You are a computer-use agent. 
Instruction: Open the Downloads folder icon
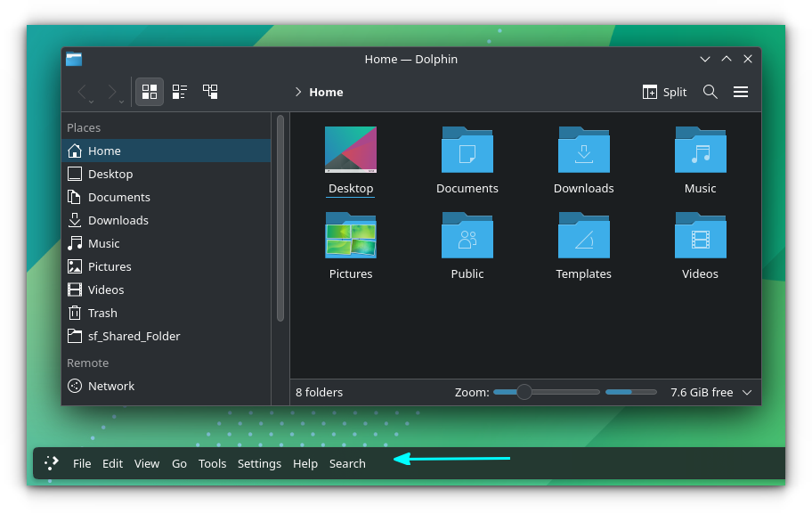click(x=583, y=150)
